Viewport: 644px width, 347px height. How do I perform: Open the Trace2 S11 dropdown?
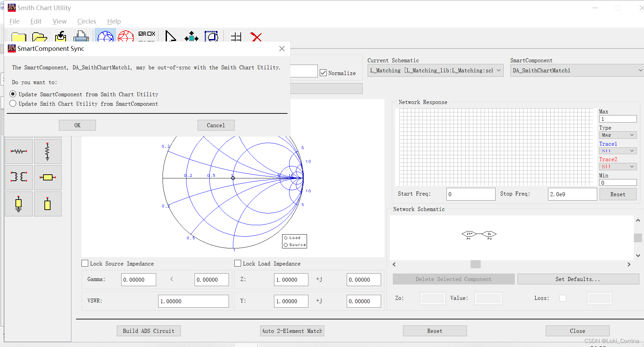click(618, 166)
